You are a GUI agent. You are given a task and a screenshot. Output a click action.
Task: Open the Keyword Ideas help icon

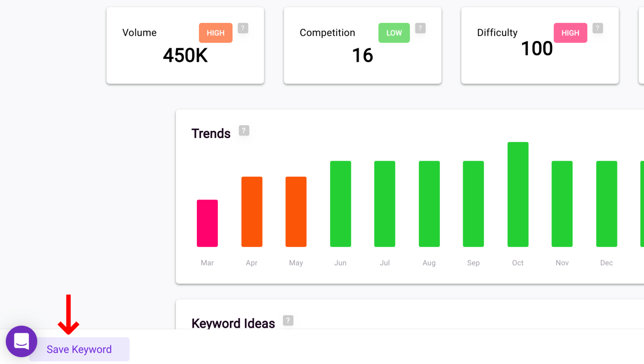click(288, 320)
